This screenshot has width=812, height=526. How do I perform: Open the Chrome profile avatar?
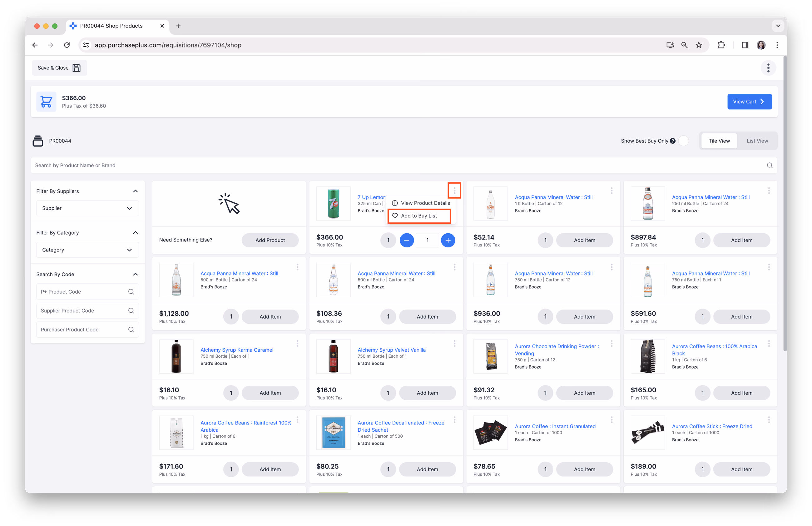coord(761,45)
